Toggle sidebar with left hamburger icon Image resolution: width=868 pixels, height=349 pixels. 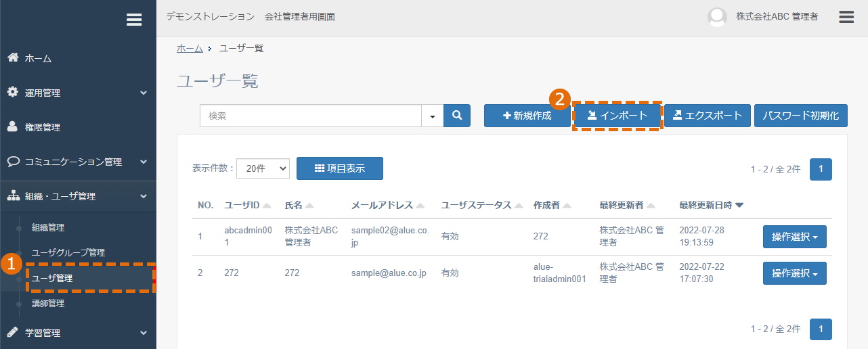(134, 20)
